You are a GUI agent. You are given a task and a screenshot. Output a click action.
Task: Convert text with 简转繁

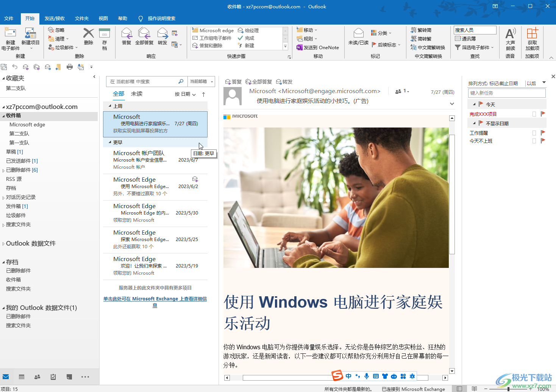pyautogui.click(x=421, y=39)
